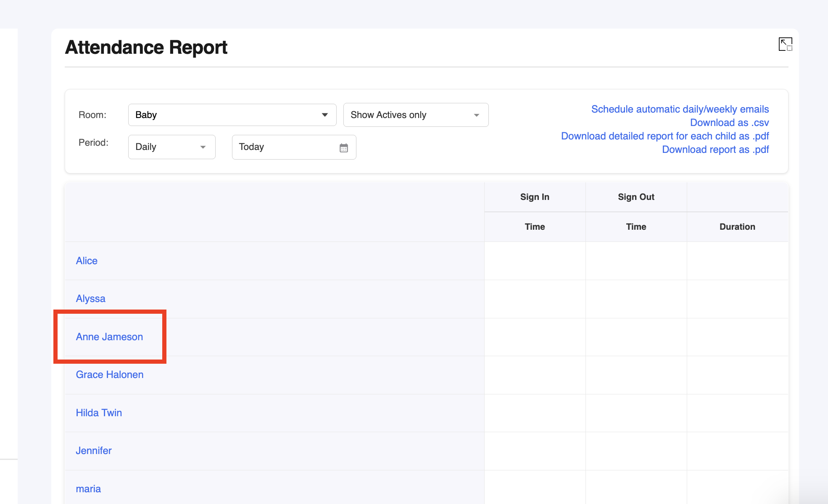Click Download report as .pdf link

point(715,150)
